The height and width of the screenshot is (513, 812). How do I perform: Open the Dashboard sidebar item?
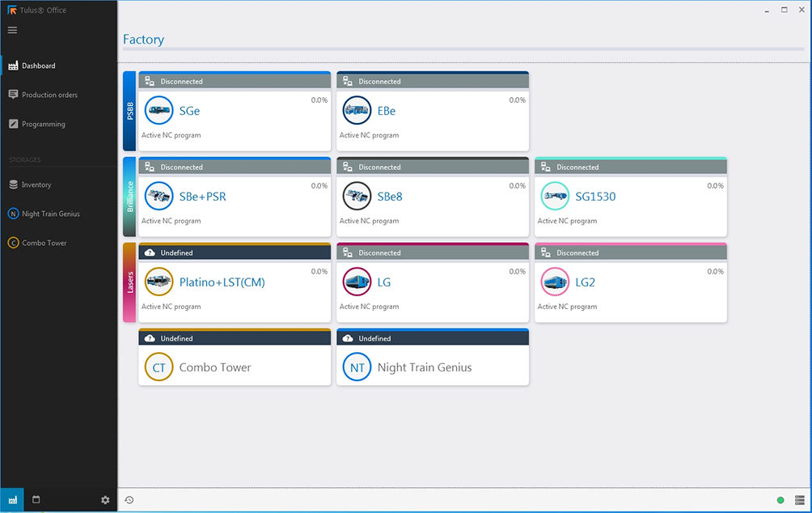(38, 66)
